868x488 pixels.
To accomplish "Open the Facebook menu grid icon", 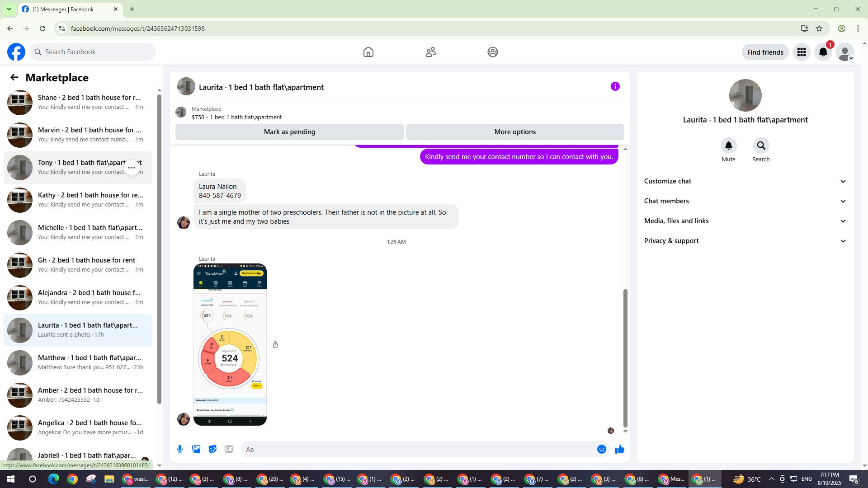I will (801, 52).
